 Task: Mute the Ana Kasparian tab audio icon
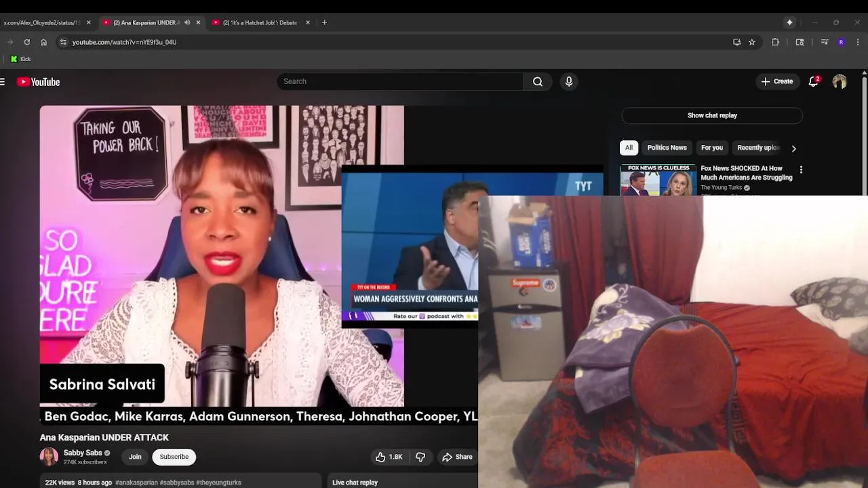(x=187, y=22)
